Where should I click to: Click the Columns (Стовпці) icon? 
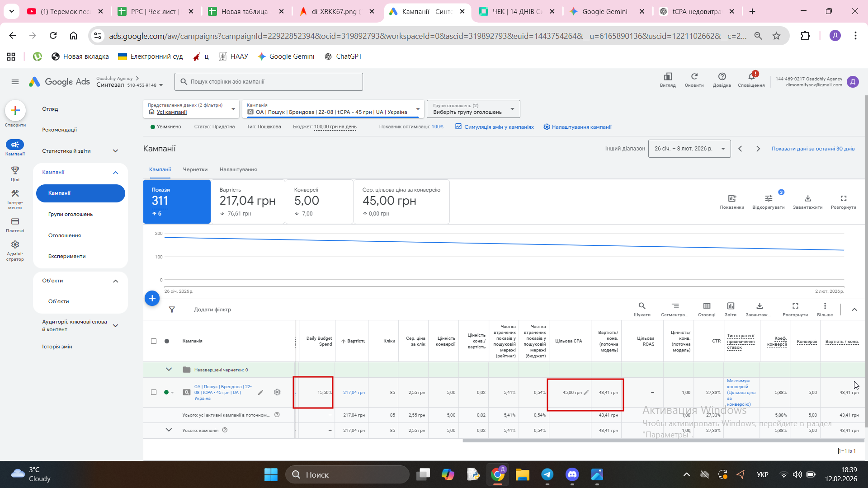[x=707, y=306]
